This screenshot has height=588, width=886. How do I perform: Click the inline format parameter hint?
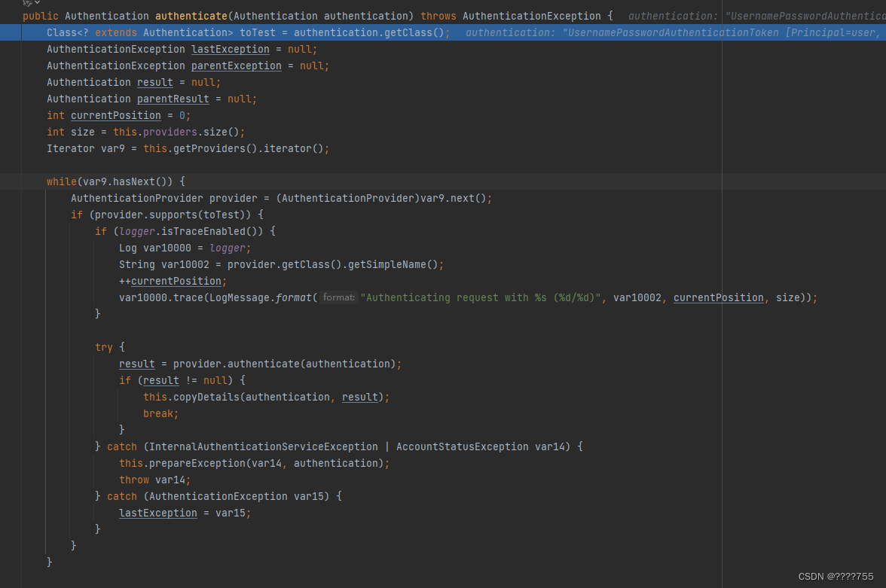[338, 297]
